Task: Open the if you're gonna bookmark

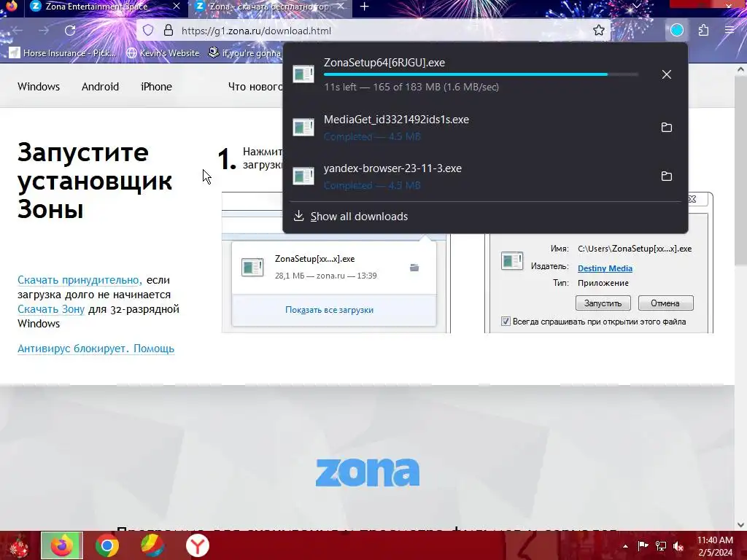Action: pos(245,52)
